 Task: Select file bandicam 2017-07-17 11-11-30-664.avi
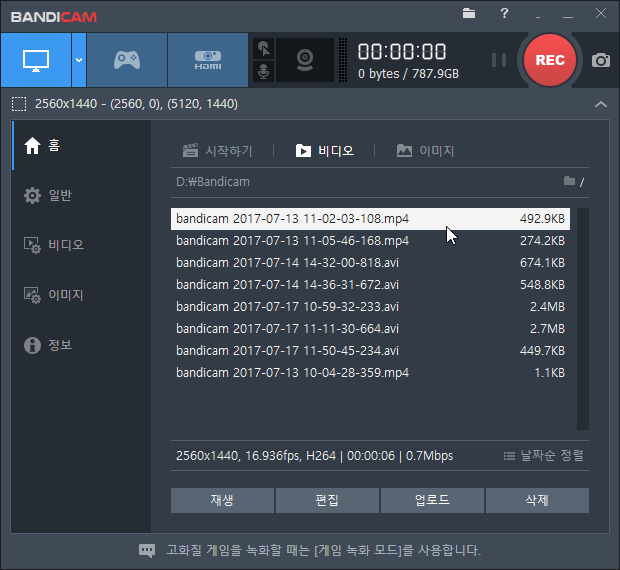pyautogui.click(x=370, y=329)
